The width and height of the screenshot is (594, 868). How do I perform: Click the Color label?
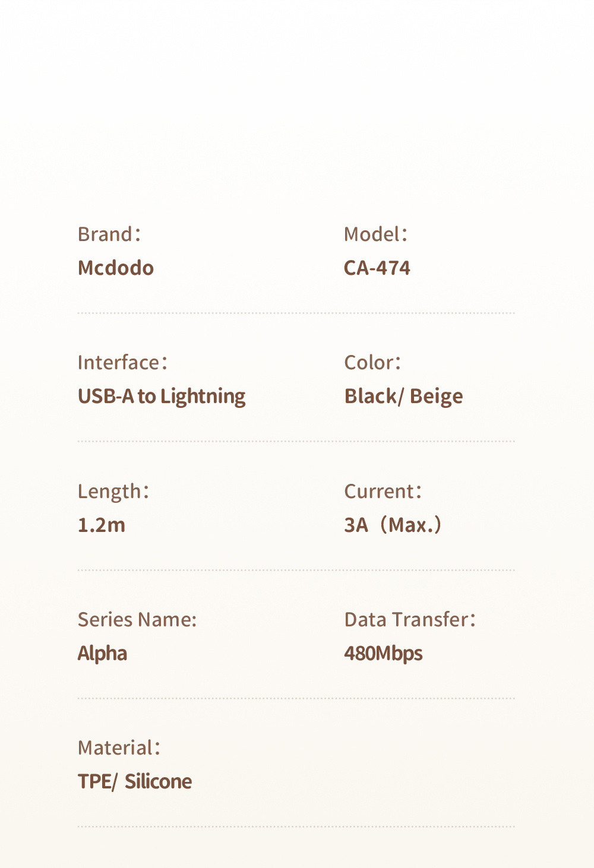372,363
